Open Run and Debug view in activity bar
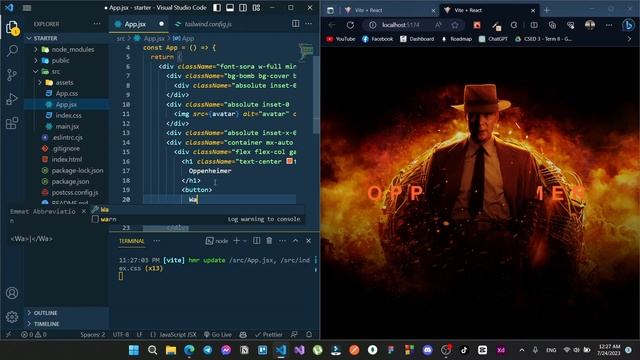 click(x=12, y=99)
